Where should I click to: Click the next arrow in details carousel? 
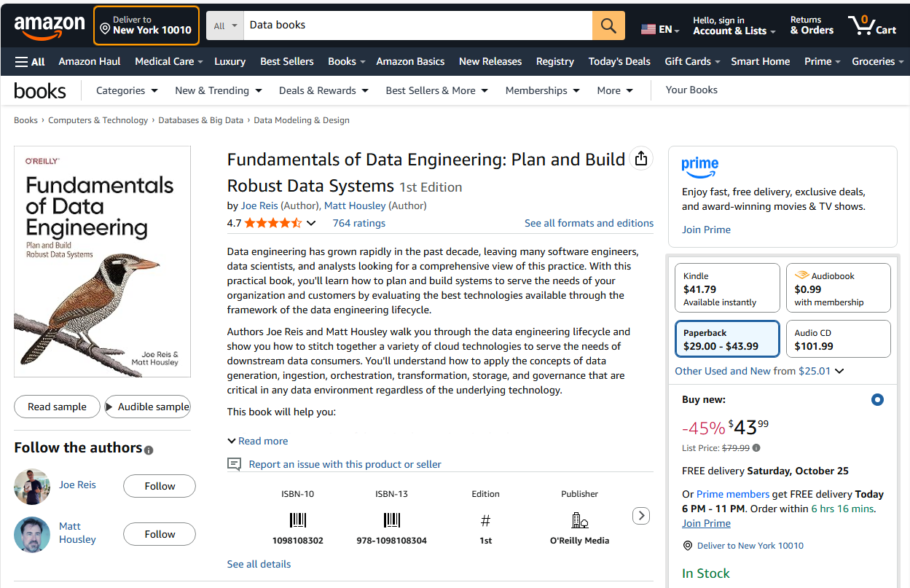pyautogui.click(x=640, y=516)
